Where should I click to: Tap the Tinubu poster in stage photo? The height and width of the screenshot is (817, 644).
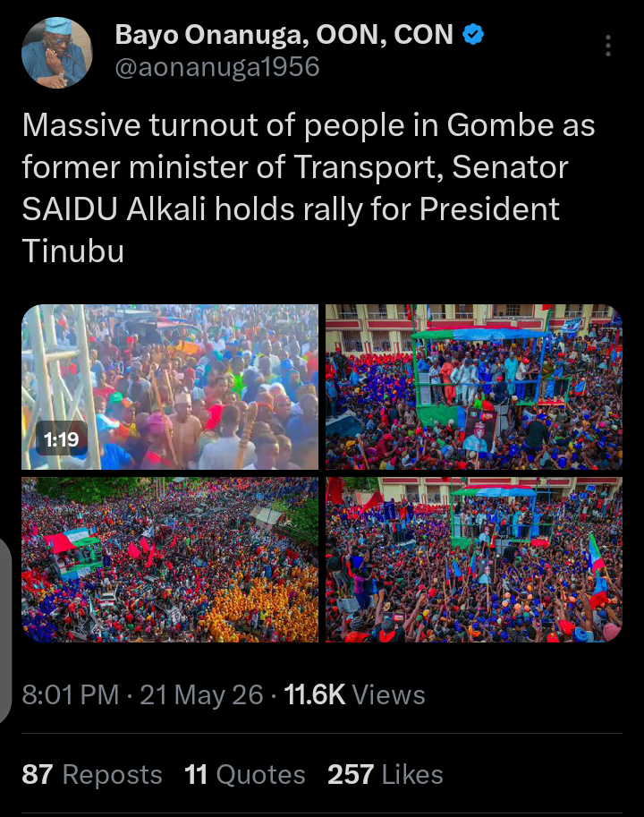pyautogui.click(x=479, y=435)
